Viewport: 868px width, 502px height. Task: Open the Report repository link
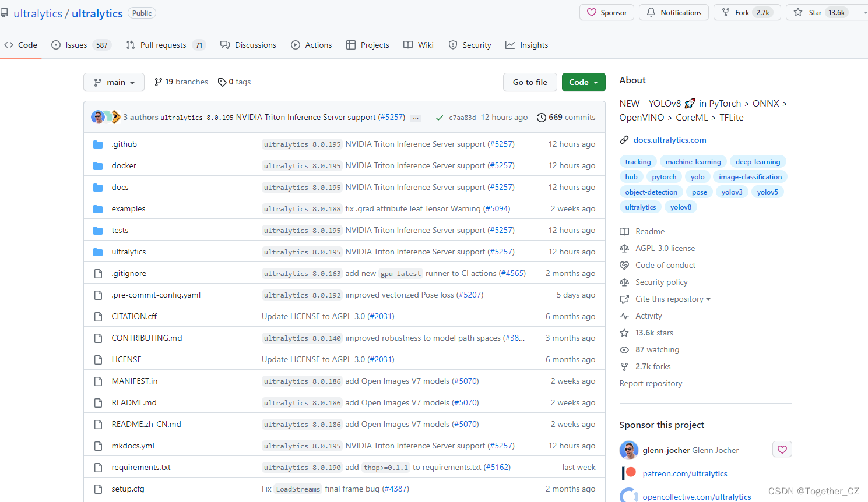click(x=651, y=383)
